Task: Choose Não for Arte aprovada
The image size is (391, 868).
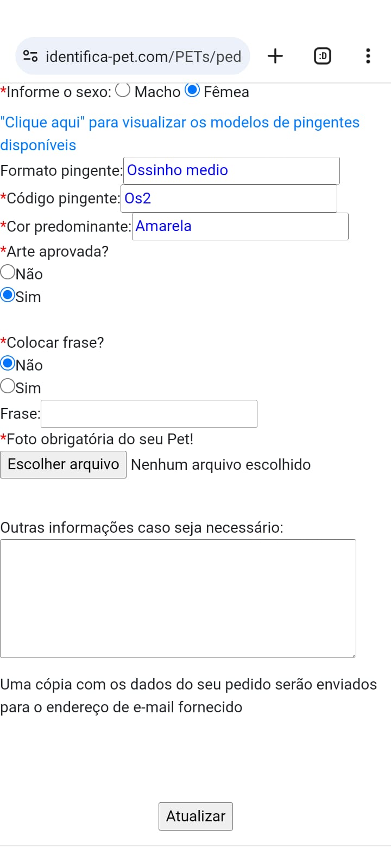Action: point(8,272)
